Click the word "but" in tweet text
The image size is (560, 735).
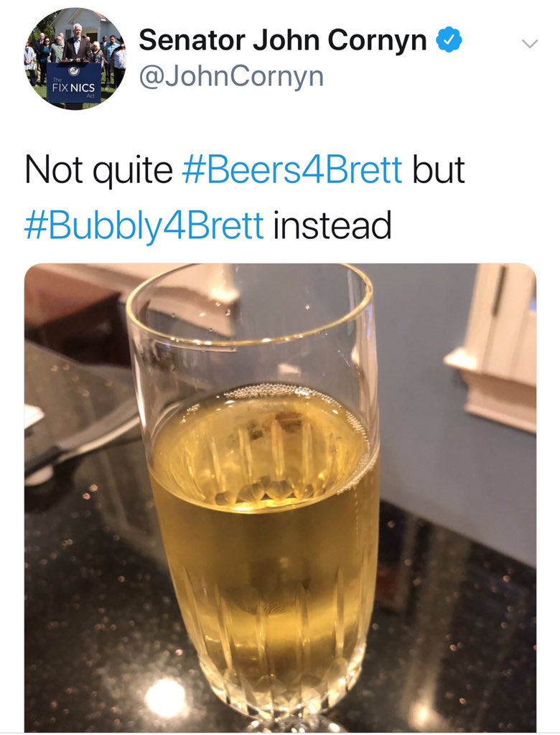click(438, 169)
